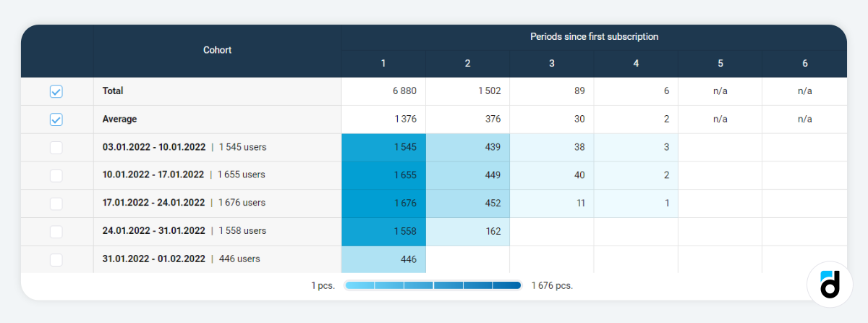Click the Periods since first subscription header
The height and width of the screenshot is (323, 868).
coord(594,36)
